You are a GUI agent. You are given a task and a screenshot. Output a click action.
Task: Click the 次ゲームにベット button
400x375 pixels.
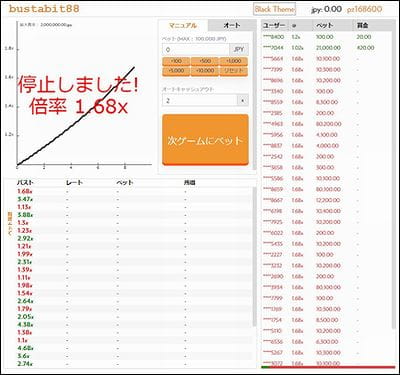[205, 140]
